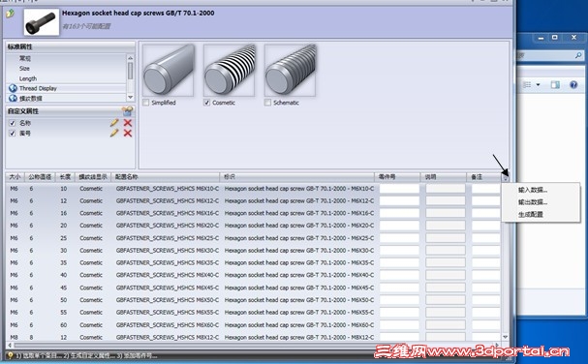Click the globe icon beside 螺纹数据
Screen dimensions: 588x364
pos(14,98)
